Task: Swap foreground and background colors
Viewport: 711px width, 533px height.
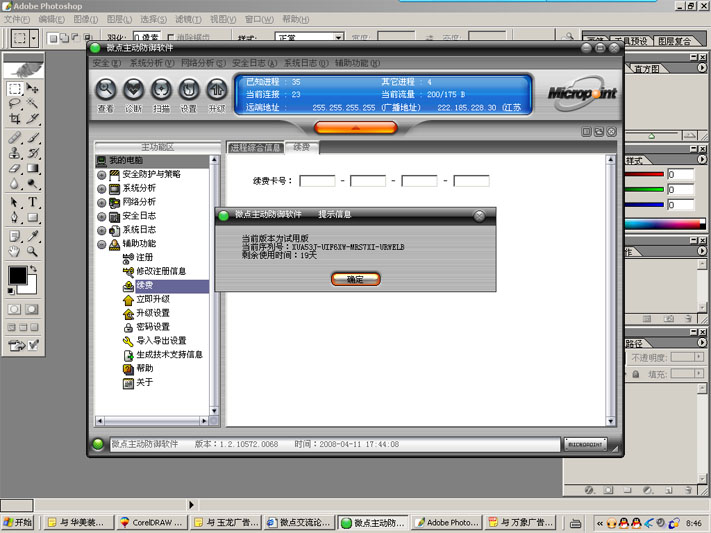Action: pos(33,269)
